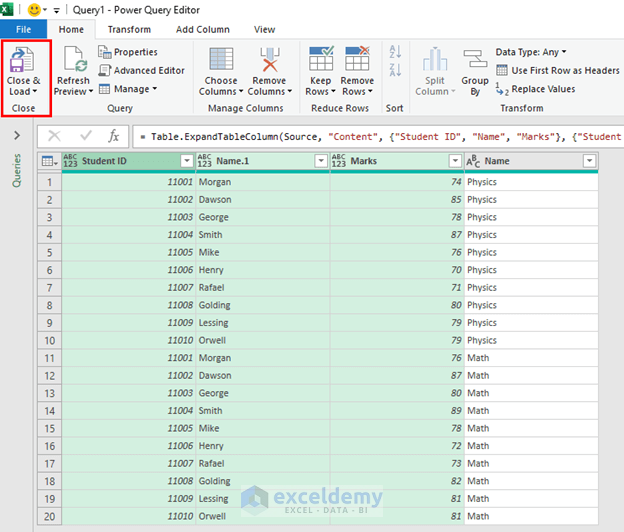Click Dawson in row 2
Viewport: 624px width, 532px height.
pos(263,200)
